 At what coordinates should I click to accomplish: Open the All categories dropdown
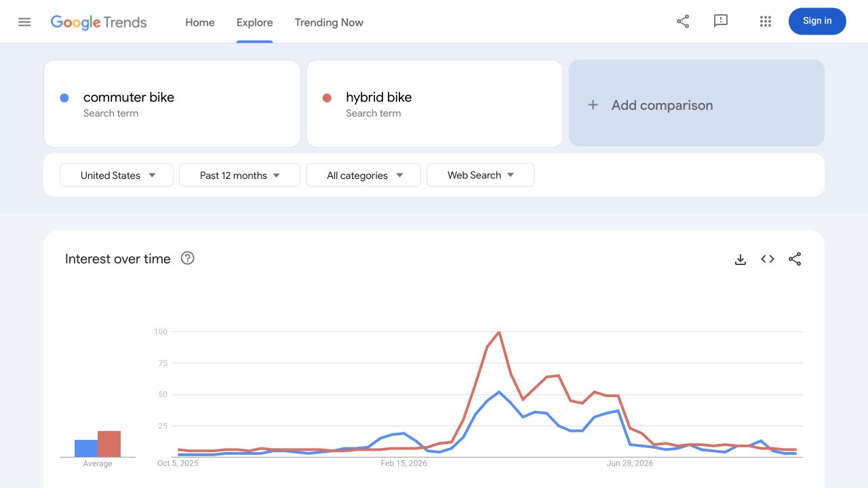(363, 175)
